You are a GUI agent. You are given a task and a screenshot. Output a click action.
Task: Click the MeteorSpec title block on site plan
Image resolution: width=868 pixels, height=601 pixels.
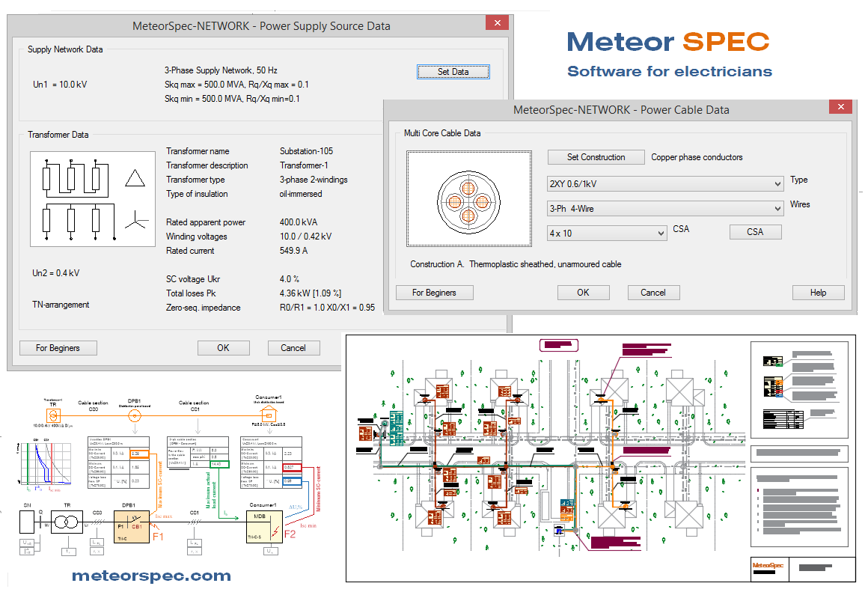[768, 568]
